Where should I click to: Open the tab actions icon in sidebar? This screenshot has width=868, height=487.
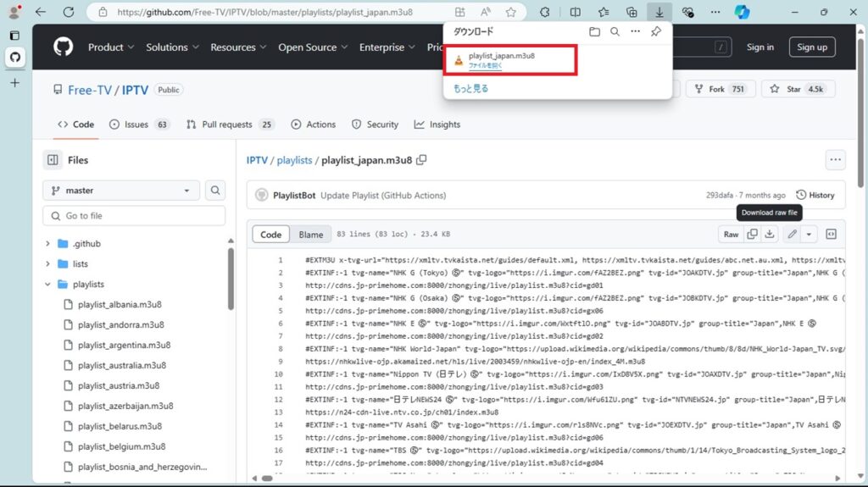(15, 36)
